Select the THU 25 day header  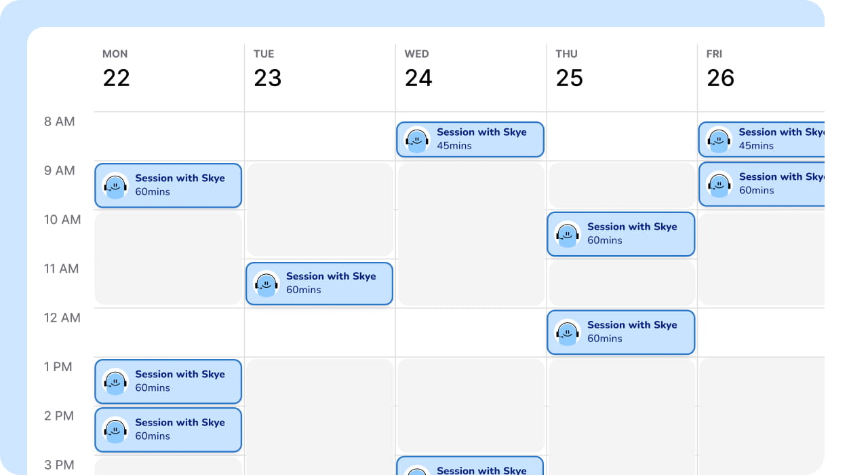click(x=569, y=69)
